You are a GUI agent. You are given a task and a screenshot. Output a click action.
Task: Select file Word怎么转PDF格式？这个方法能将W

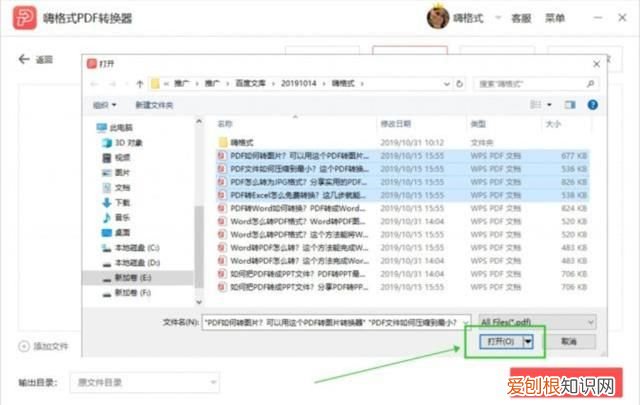402,234
